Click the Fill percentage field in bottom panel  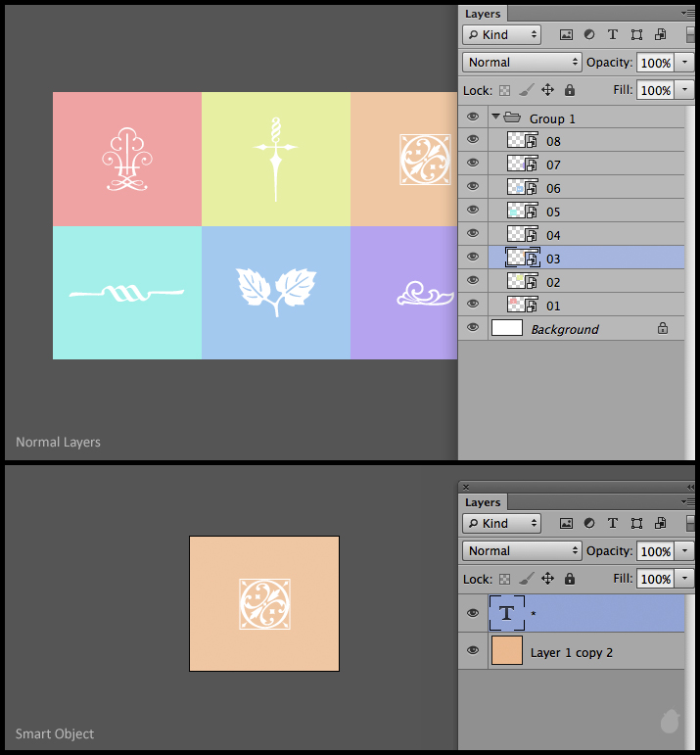[654, 579]
